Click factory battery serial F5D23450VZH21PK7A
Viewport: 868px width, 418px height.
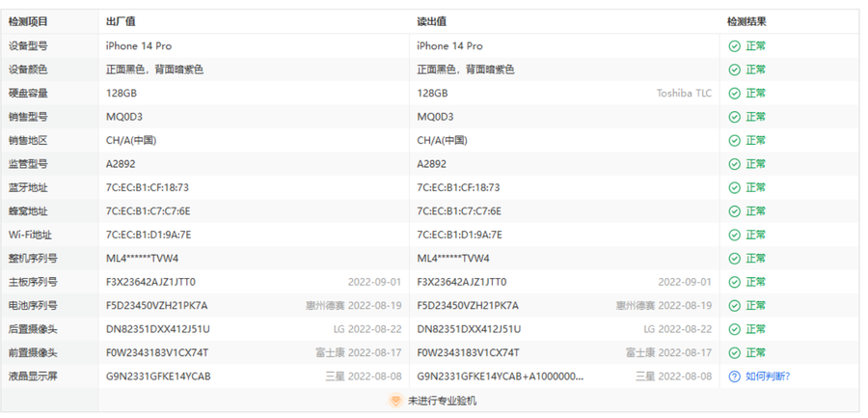click(x=156, y=305)
